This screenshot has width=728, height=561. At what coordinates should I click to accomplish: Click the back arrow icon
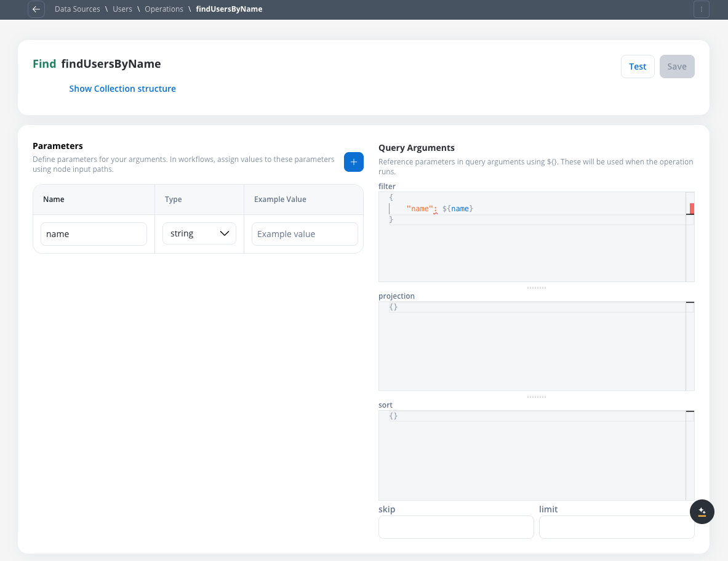(36, 9)
